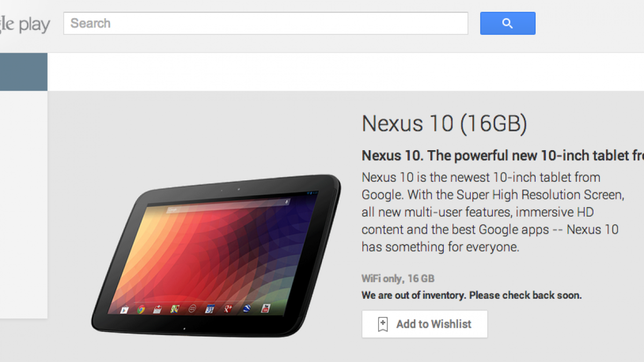
Task: Click the Gmail icon on the tablet dock
Action: coord(157,309)
